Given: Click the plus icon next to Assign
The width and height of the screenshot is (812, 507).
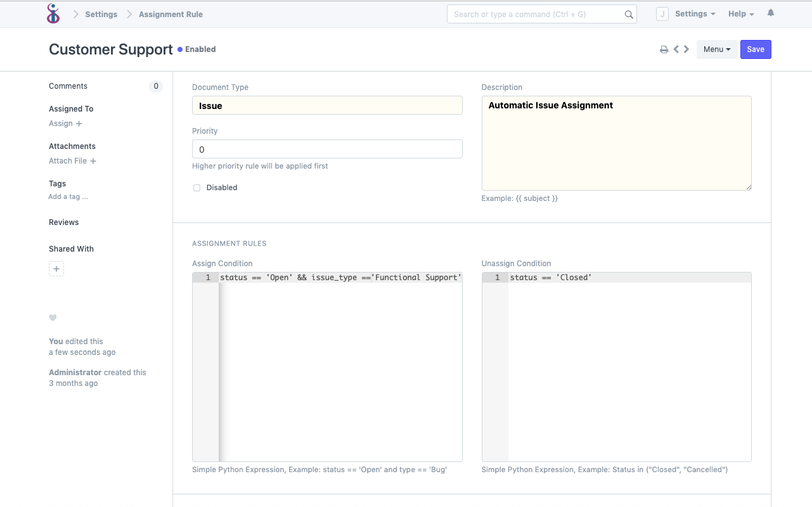Looking at the screenshot, I should tap(79, 124).
